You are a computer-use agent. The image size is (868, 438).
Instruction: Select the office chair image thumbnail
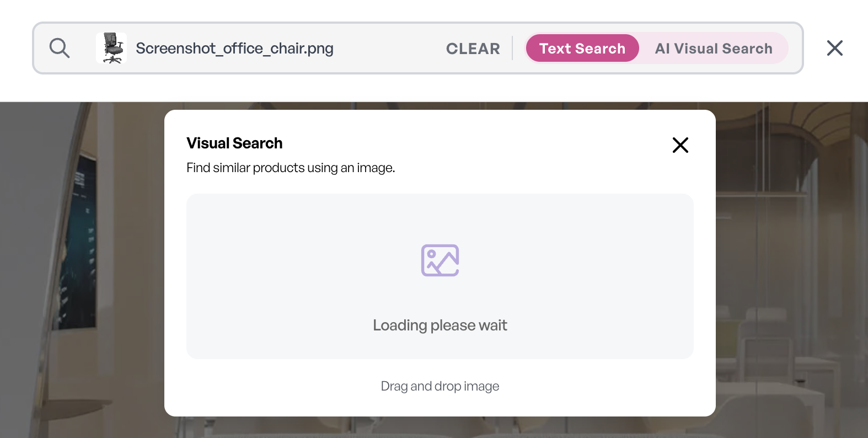tap(111, 48)
